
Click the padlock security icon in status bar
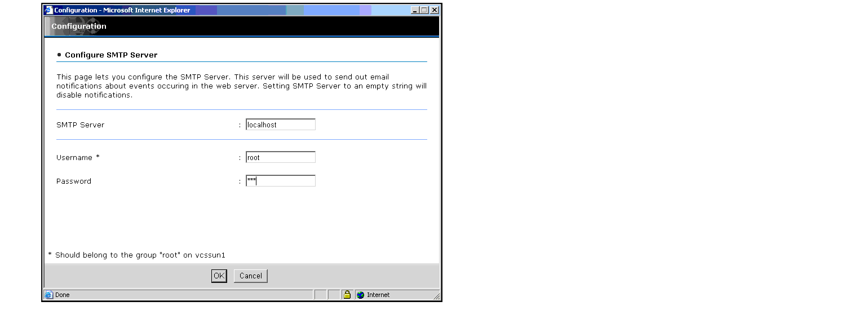click(347, 295)
